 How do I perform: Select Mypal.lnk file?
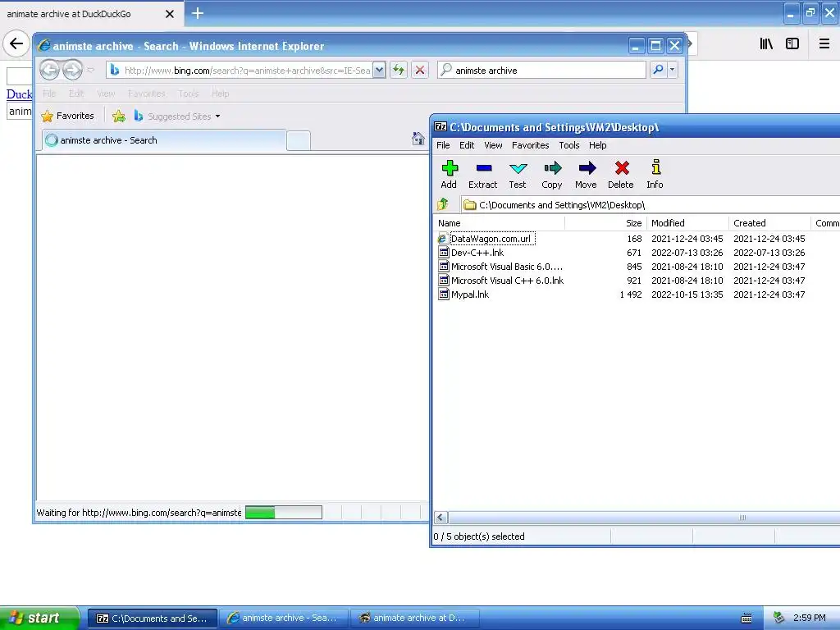point(470,294)
